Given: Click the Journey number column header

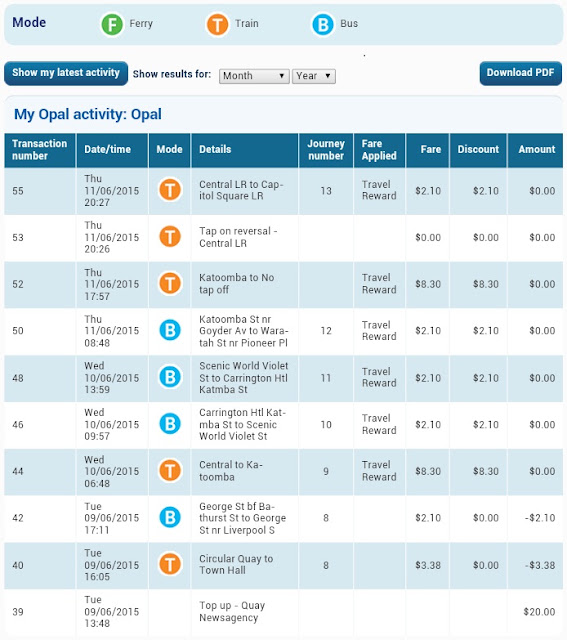Looking at the screenshot, I should pyautogui.click(x=326, y=150).
